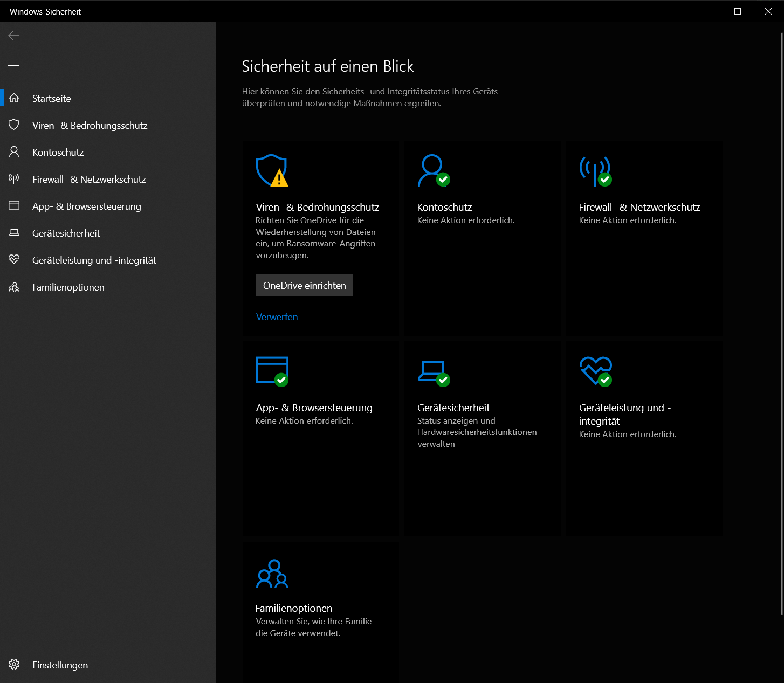Open Viren- & Bedrohungsschutz in the sidebar

click(90, 125)
